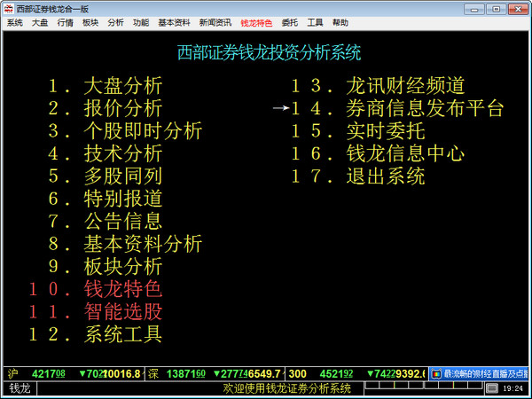Image resolution: width=532 pixels, height=399 pixels.
Task: Open the 行情 menu
Action: coord(65,23)
